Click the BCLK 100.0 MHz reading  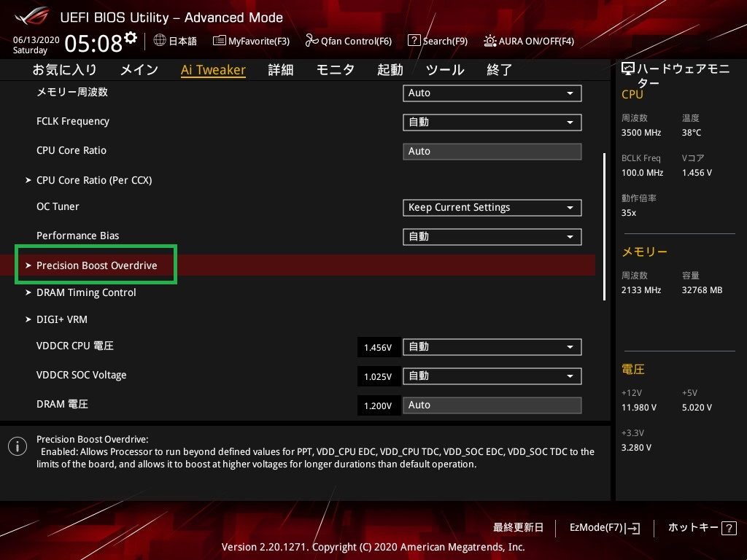[642, 173]
